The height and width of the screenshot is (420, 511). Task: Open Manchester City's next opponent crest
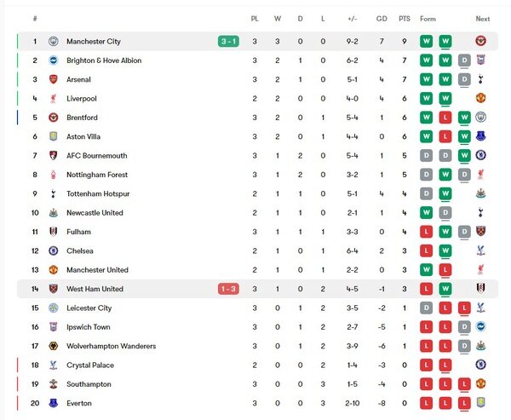482,41
